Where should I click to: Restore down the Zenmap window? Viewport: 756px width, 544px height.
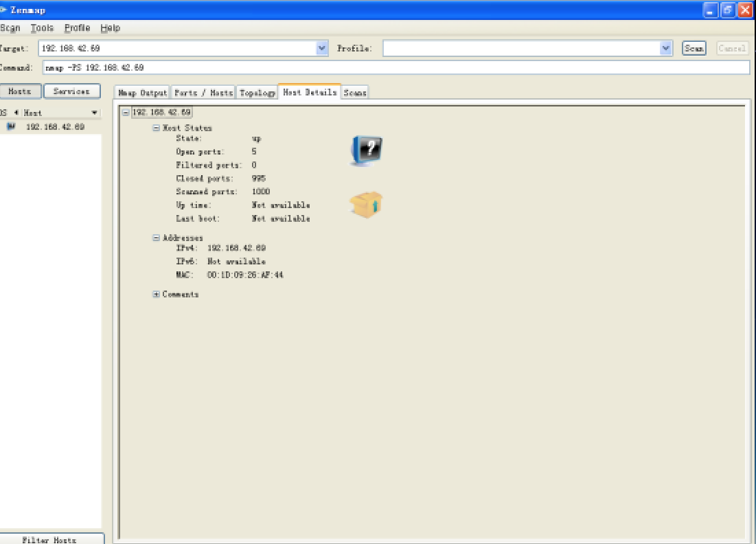pos(728,10)
